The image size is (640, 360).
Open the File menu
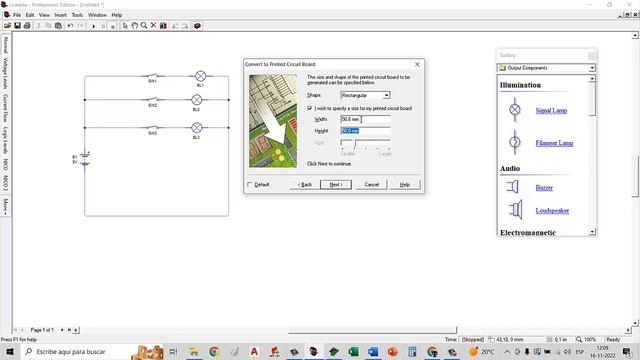click(17, 15)
